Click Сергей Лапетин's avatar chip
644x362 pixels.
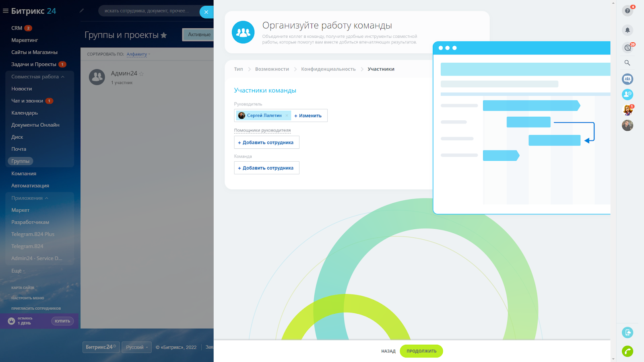pos(242,115)
